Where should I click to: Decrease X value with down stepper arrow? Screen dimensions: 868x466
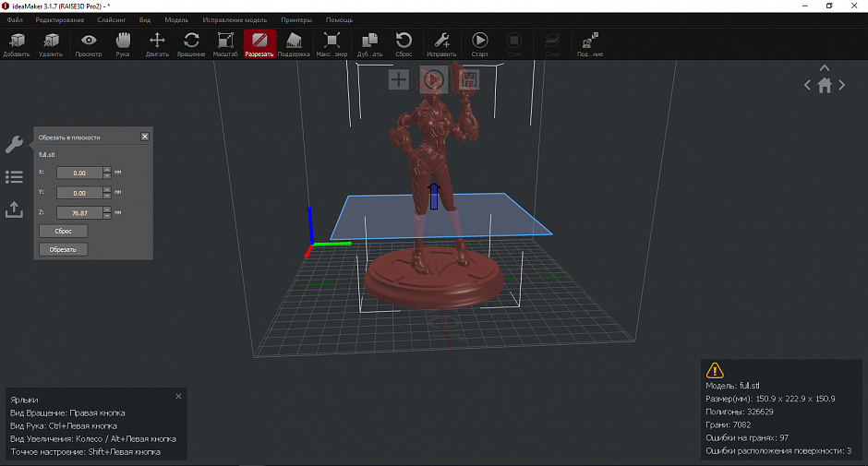(x=107, y=176)
